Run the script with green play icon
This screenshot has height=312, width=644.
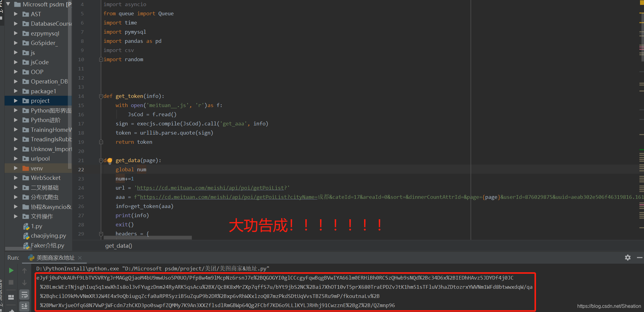click(x=11, y=270)
